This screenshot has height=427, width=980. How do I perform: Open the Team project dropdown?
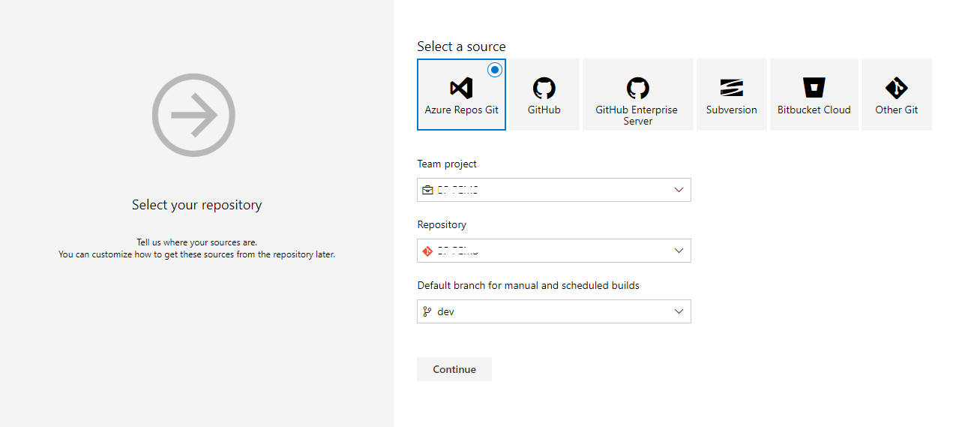click(x=553, y=190)
